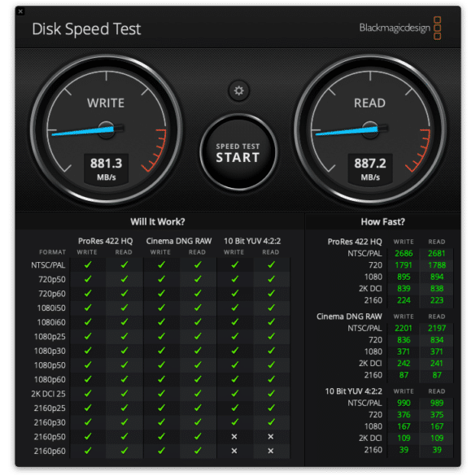Click the 2160p30 format row label

pos(50,422)
